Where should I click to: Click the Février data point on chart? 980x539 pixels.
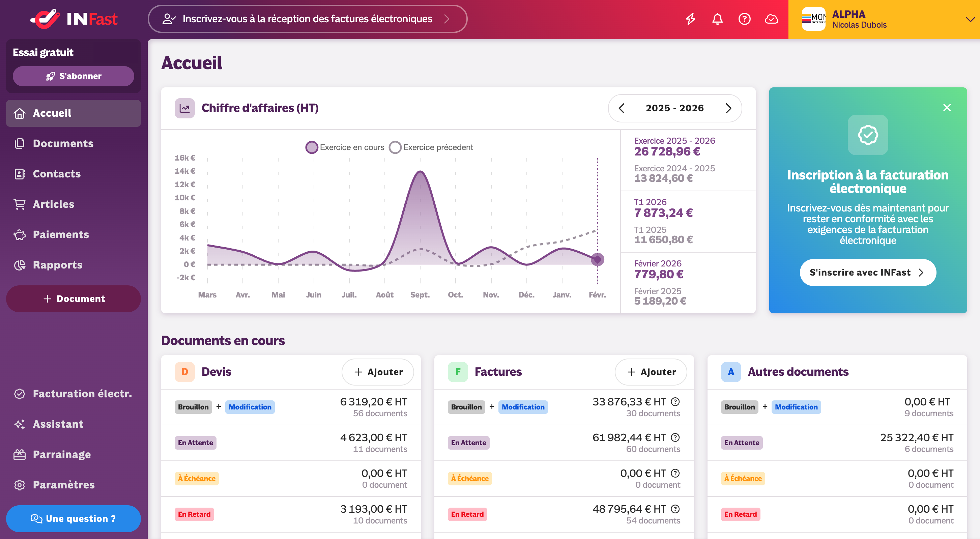597,260
